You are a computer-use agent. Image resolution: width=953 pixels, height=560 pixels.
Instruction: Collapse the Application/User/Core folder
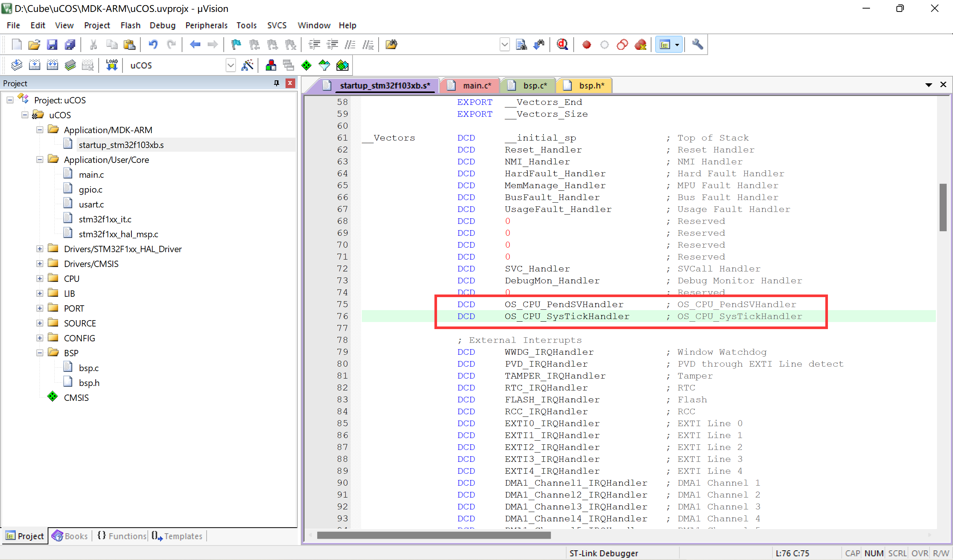click(39, 160)
